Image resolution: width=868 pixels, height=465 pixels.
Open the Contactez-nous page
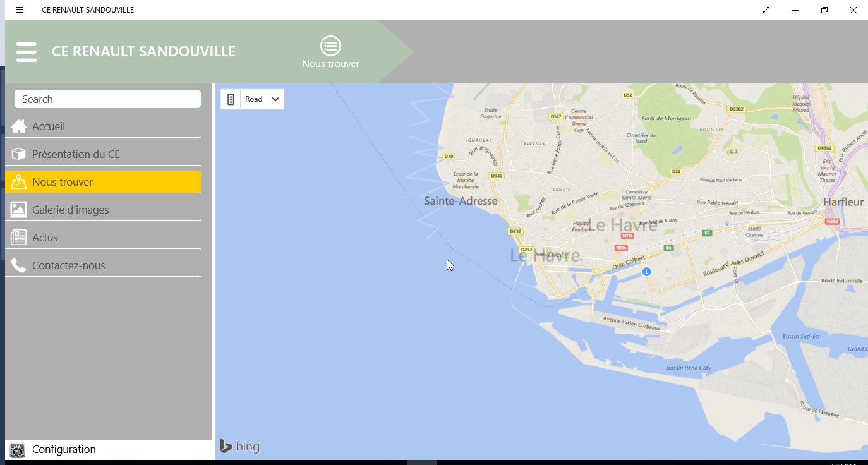tap(103, 265)
